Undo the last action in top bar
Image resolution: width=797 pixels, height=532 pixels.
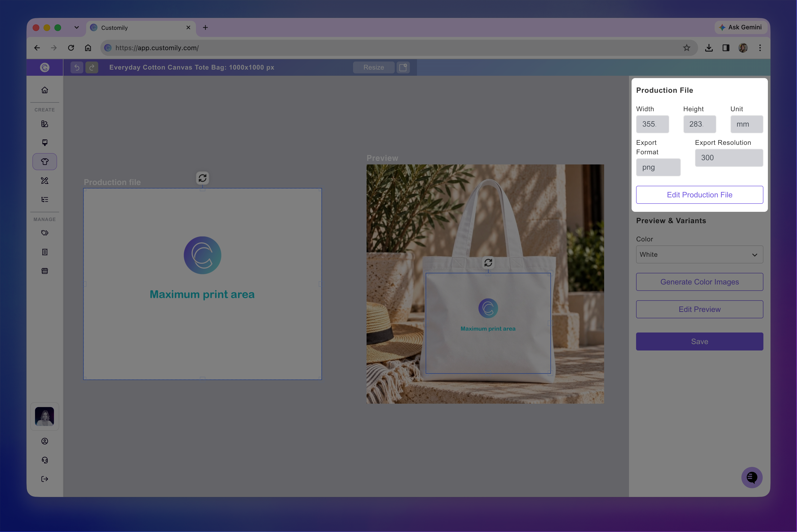pyautogui.click(x=77, y=67)
